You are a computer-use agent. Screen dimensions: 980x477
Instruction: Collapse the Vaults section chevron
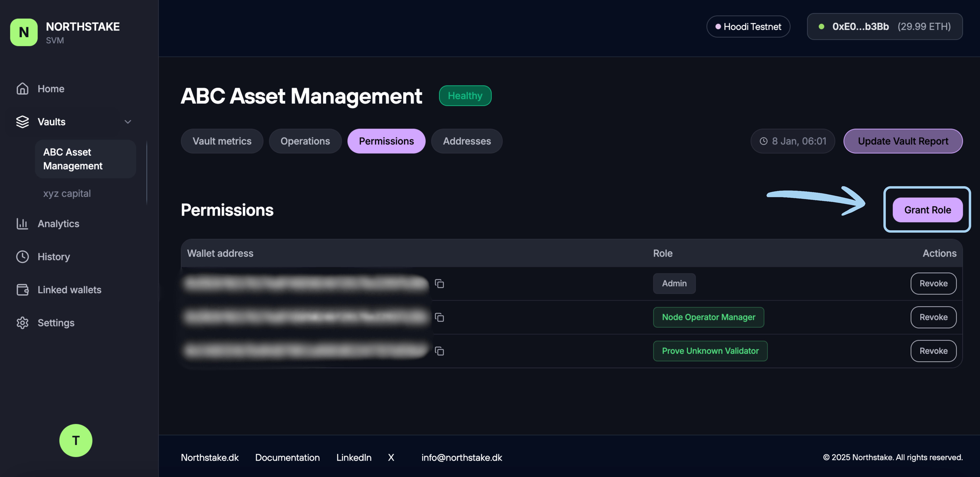(128, 122)
